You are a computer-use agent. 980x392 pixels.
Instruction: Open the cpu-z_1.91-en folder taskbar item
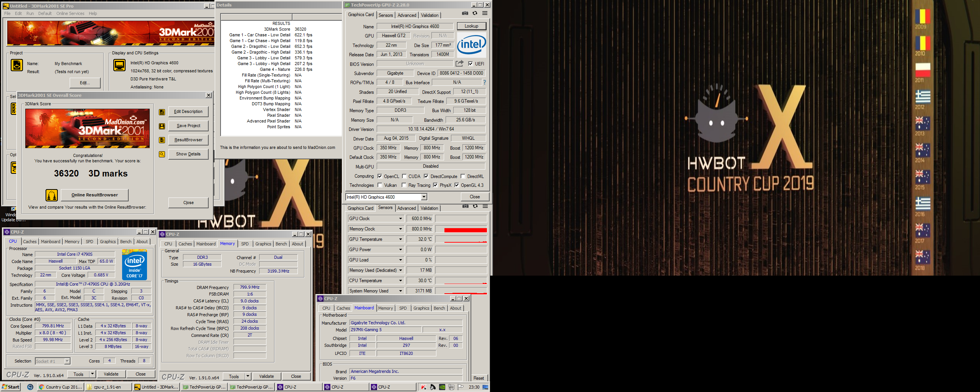pos(108,387)
